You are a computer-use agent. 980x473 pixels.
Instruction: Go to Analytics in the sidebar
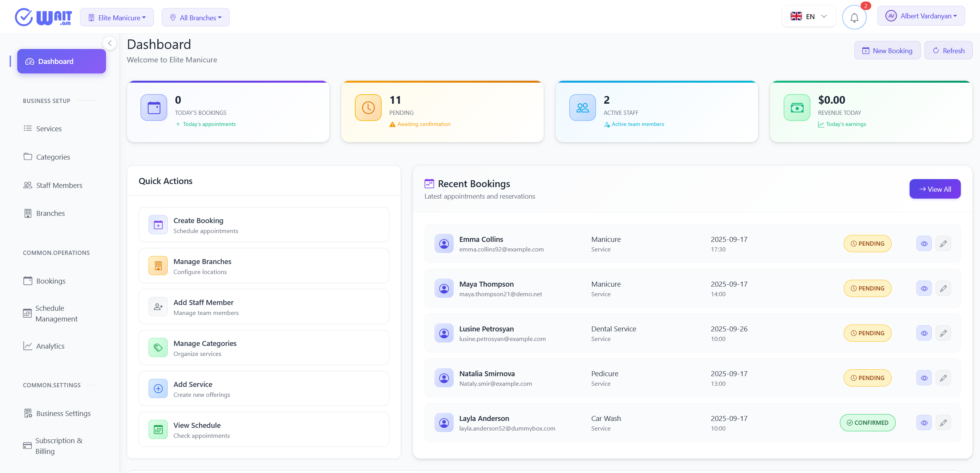[50, 346]
